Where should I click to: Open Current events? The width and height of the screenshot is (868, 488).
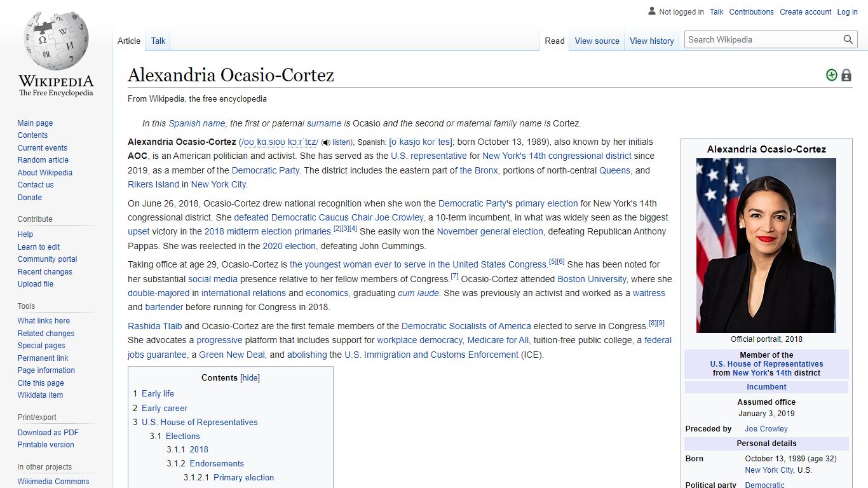42,148
